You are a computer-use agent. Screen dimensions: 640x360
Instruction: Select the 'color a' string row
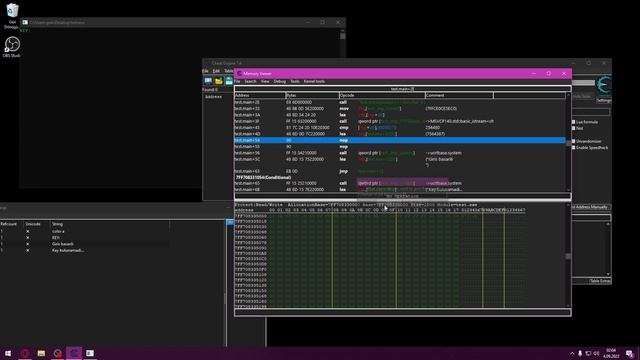[x=84, y=231]
